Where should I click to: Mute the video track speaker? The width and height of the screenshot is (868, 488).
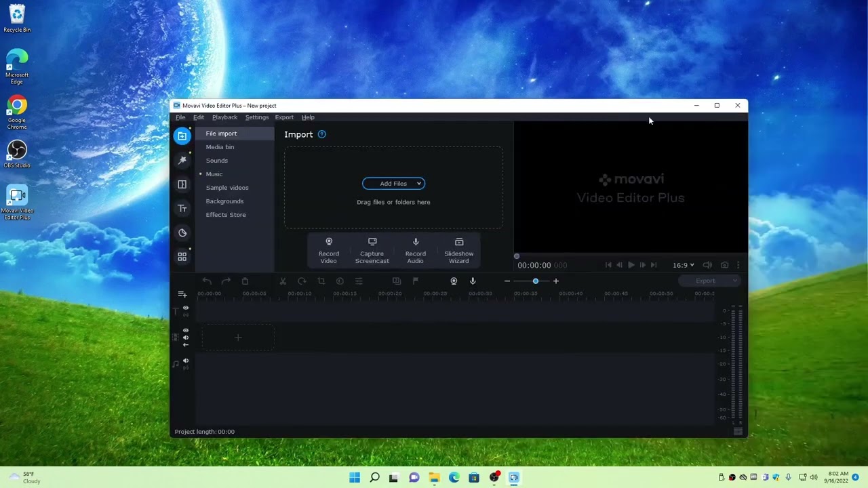click(185, 338)
